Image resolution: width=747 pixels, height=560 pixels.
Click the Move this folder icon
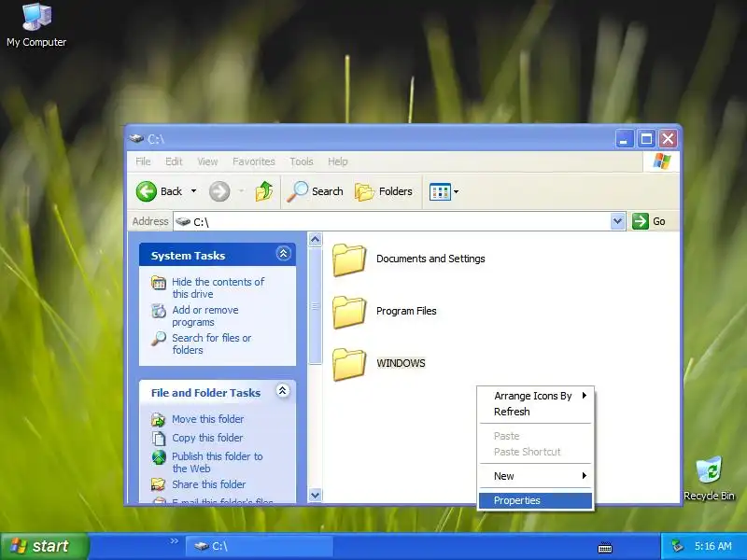[158, 419]
